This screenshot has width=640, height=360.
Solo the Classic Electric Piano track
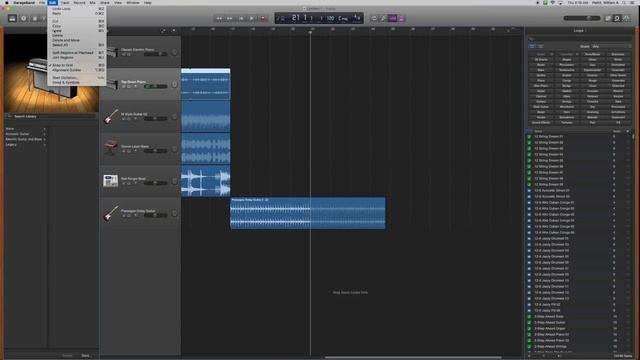[x=129, y=54]
